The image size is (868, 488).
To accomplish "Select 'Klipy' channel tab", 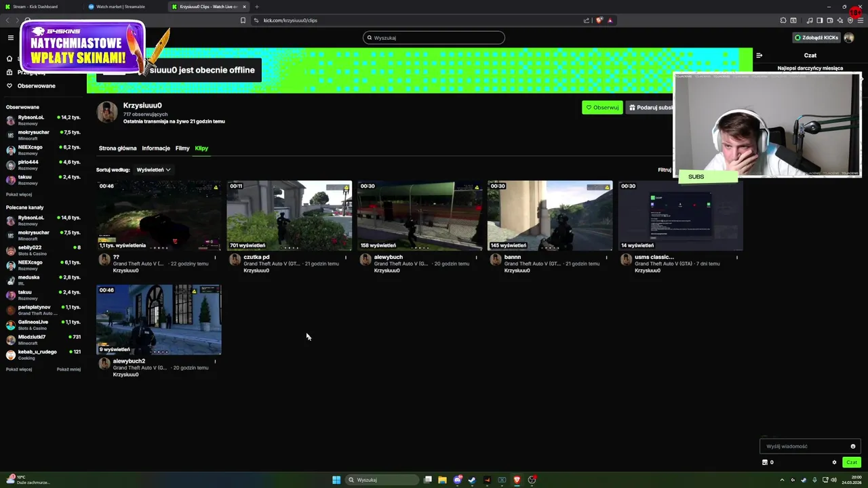I will 201,148.
